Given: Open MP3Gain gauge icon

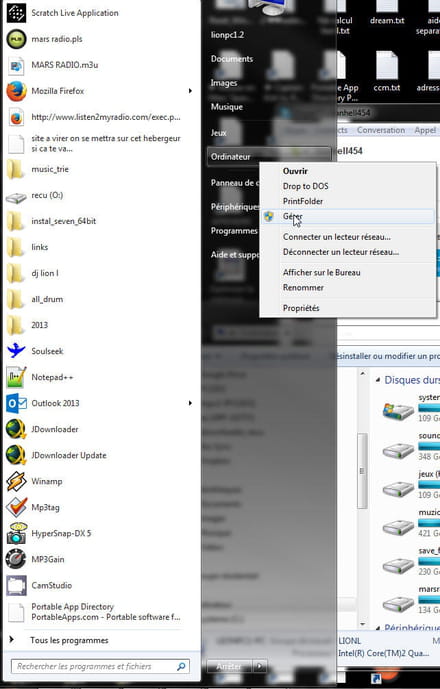Looking at the screenshot, I should [16, 559].
